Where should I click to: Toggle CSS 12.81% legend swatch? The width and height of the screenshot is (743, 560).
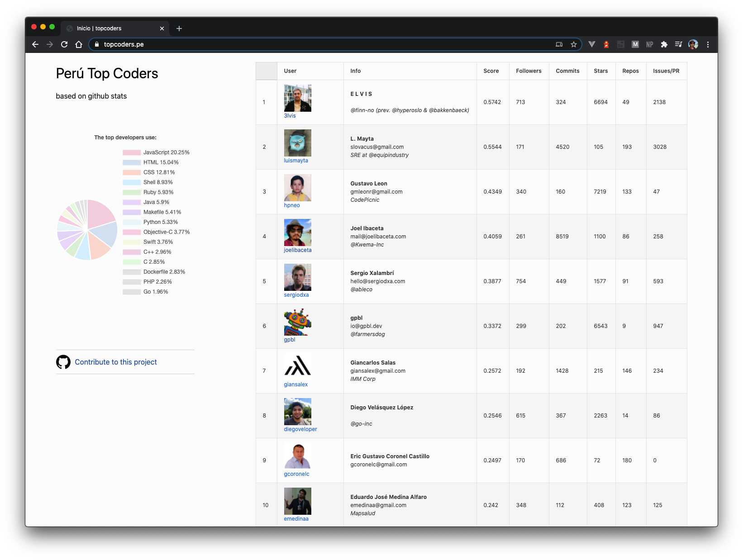(132, 172)
